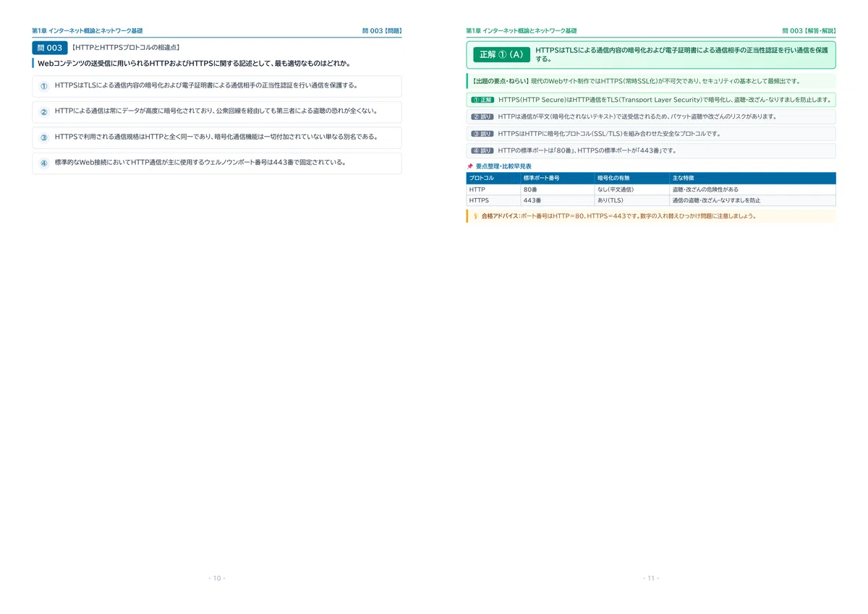Click the correct answer summary text in green box
Image resolution: width=868 pixels, height=614 pixels.
pyautogui.click(x=681, y=55)
